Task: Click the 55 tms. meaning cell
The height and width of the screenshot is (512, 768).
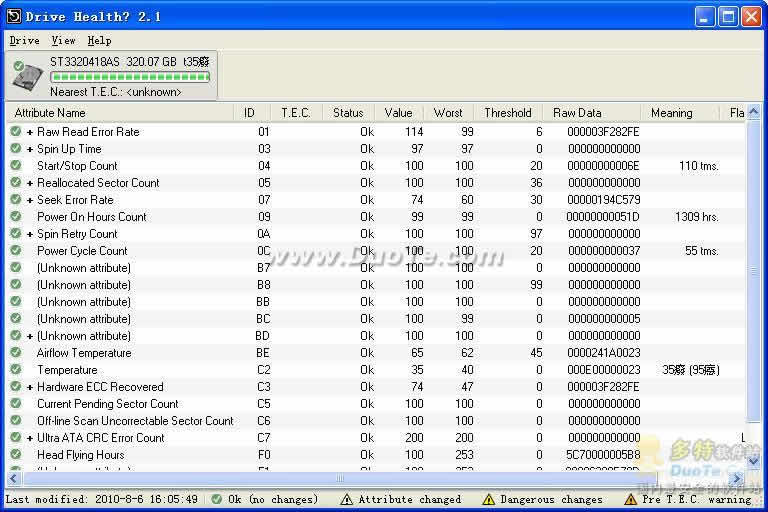Action: [702, 251]
